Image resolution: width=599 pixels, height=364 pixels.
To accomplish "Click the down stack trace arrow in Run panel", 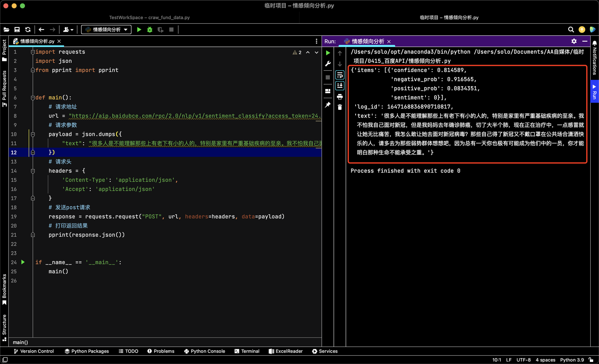I will [340, 64].
